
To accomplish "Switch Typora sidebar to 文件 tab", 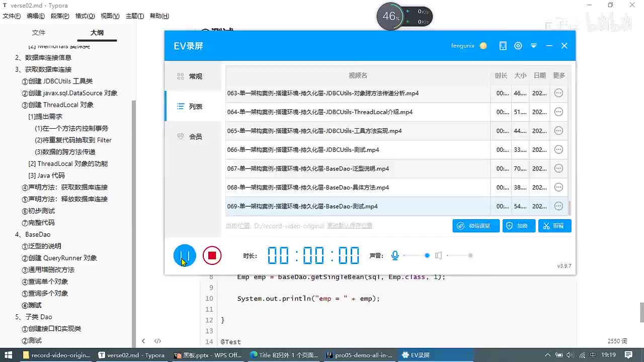I will tap(39, 33).
